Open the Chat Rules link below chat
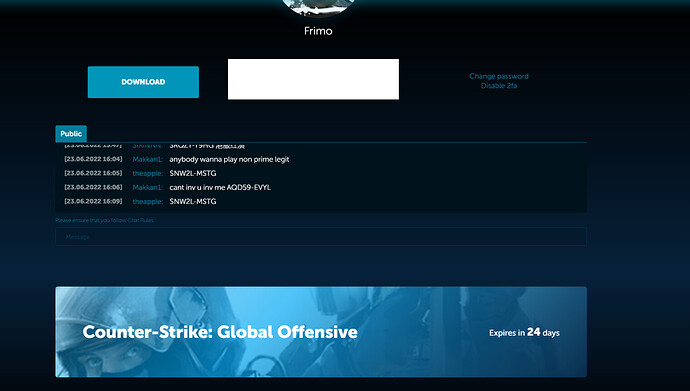 coord(140,220)
